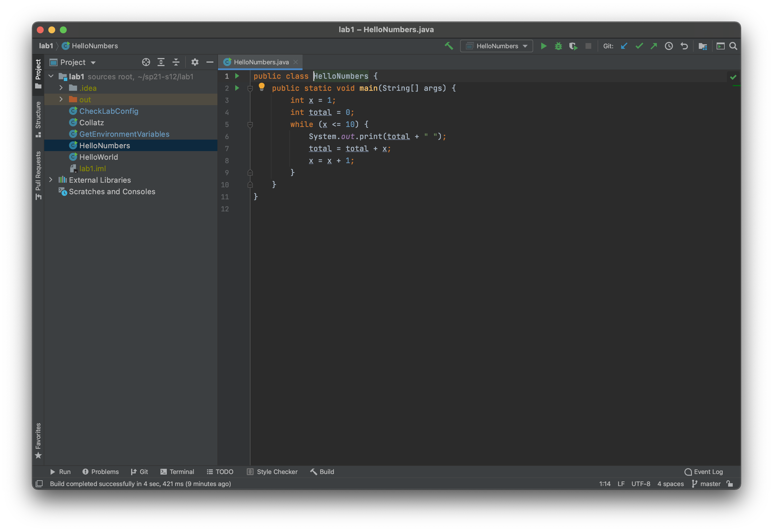Image resolution: width=773 pixels, height=532 pixels.
Task: Update project from Git
Action: [624, 46]
